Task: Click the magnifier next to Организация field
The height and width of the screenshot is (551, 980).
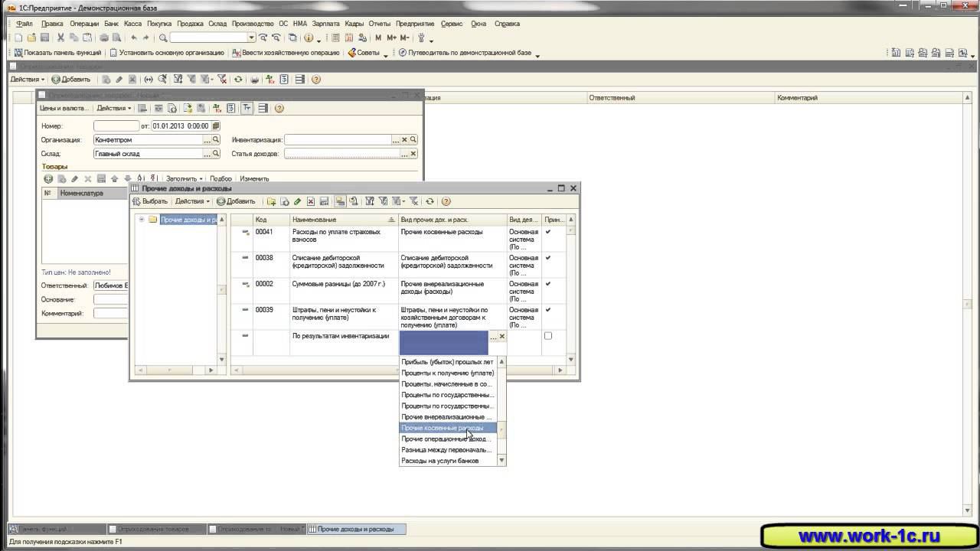Action: point(216,140)
